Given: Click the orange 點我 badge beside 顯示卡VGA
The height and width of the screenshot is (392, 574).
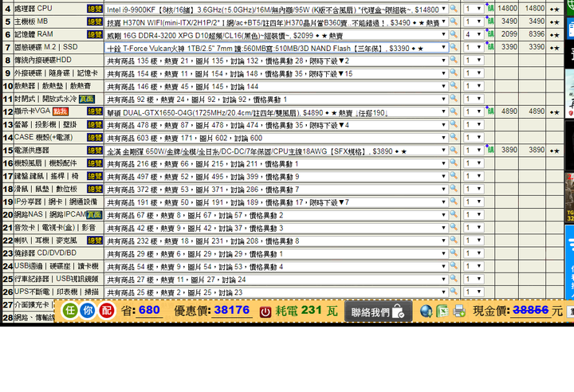Looking at the screenshot, I should (x=61, y=112).
